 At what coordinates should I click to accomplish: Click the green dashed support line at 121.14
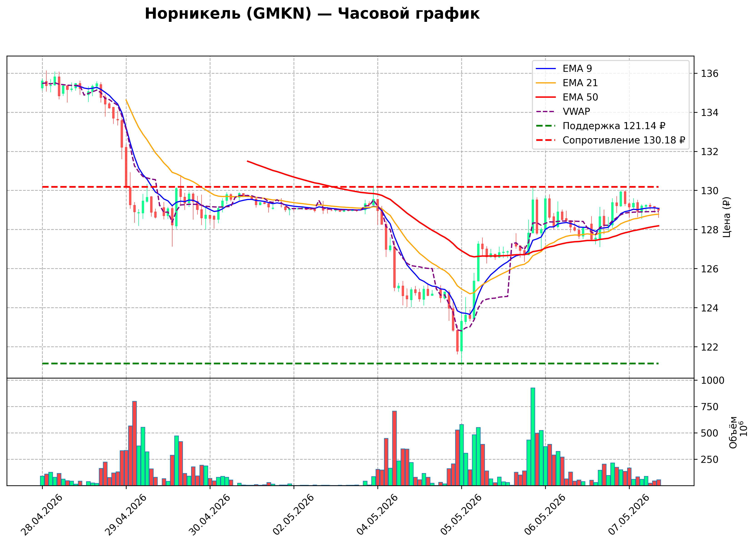[x=350, y=364]
